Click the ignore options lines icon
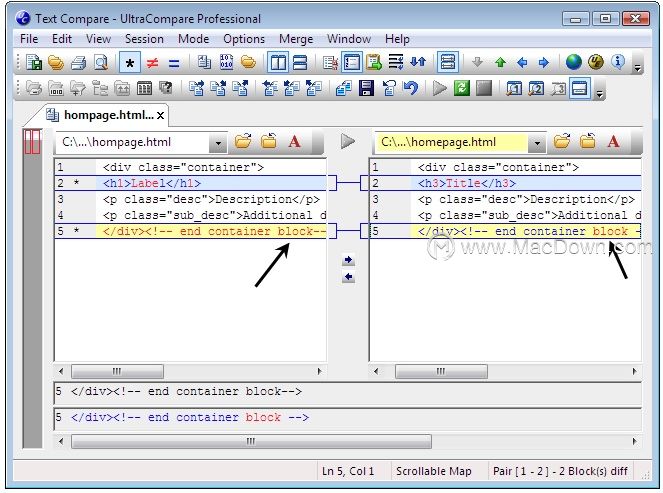 click(396, 63)
